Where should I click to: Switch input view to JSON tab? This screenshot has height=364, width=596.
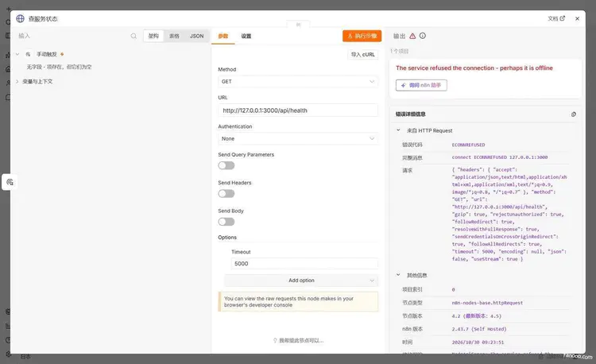196,36
